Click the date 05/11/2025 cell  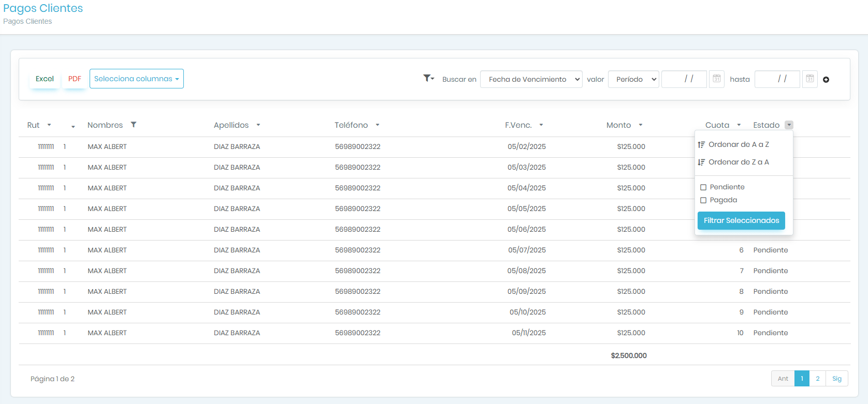[x=529, y=333]
